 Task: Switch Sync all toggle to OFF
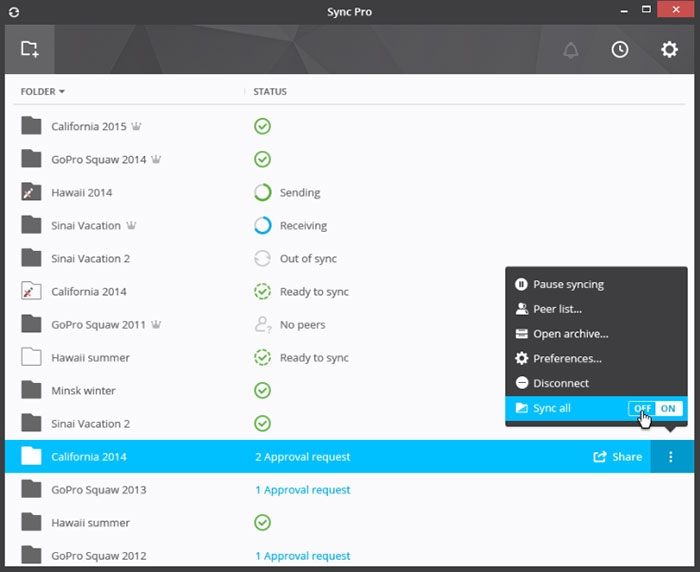pyautogui.click(x=642, y=408)
